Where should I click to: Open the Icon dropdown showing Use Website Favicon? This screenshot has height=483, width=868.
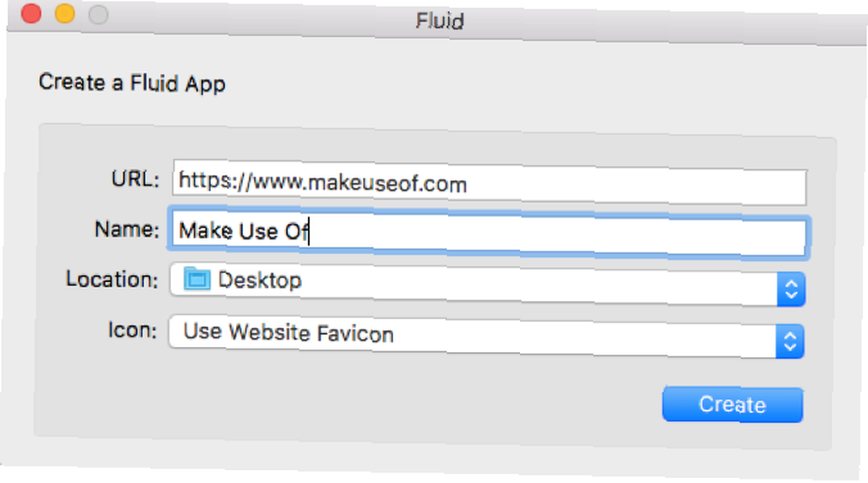click(x=486, y=336)
